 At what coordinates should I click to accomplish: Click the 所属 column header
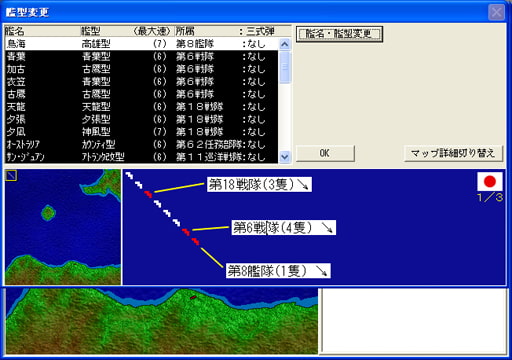pyautogui.click(x=185, y=31)
